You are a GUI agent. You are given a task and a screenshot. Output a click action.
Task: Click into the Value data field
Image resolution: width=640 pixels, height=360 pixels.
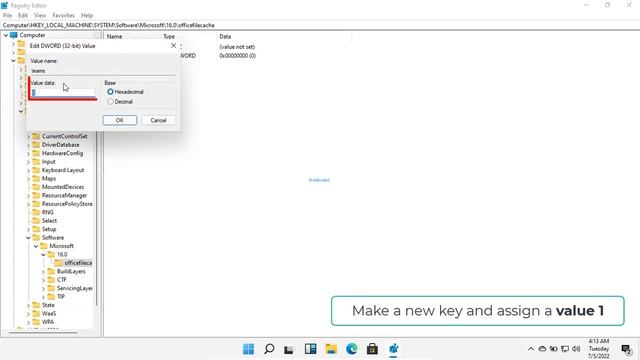pos(63,93)
